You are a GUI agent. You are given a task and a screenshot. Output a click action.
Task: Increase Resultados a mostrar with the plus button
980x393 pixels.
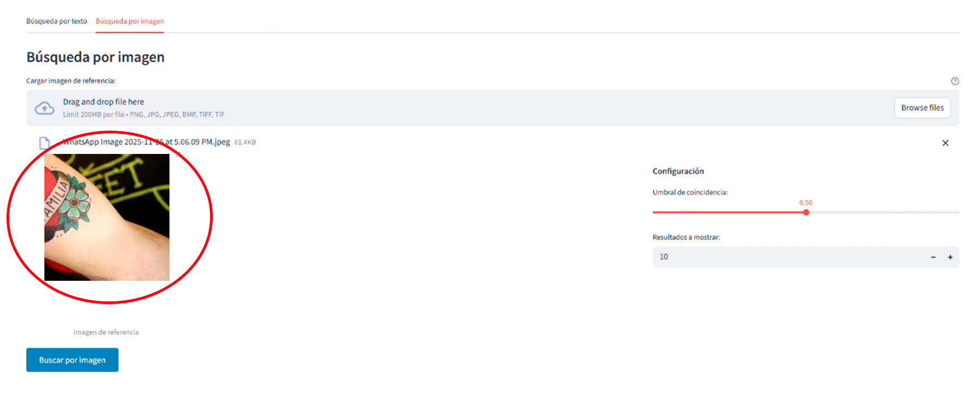950,257
